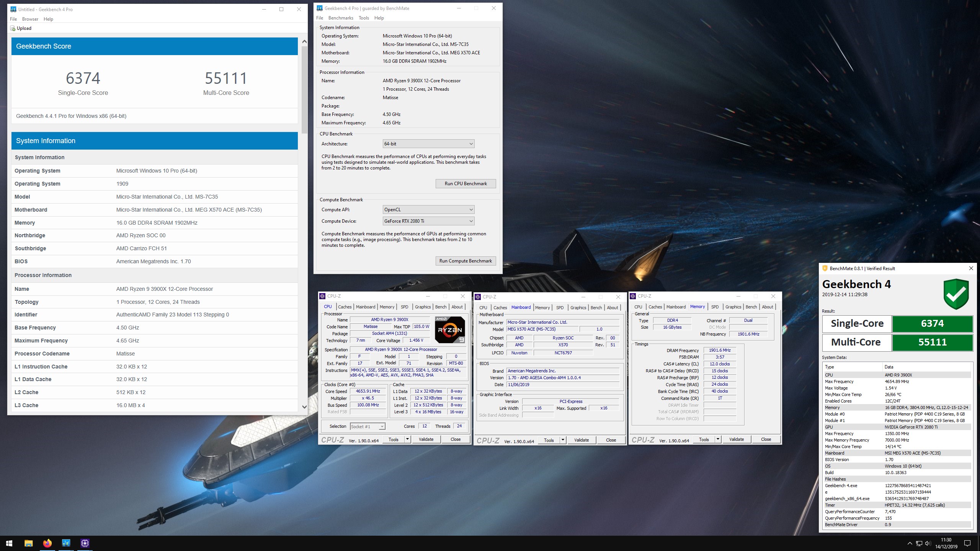This screenshot has width=980, height=551.
Task: Click the BIOS Version 1.70 AGESA field
Action: pos(563,378)
